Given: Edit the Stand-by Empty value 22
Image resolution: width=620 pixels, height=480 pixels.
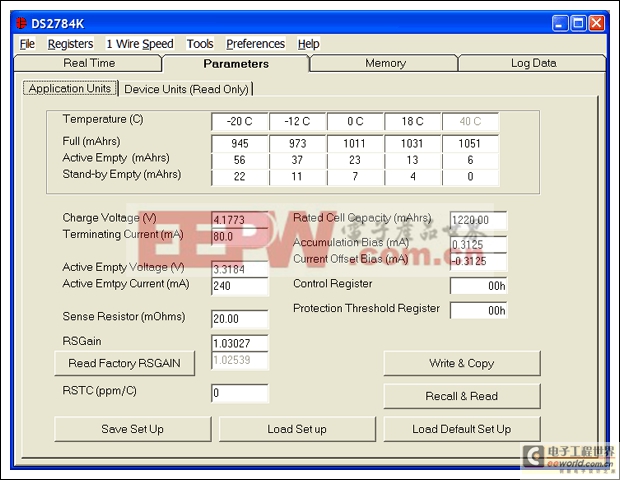Looking at the screenshot, I should tap(240, 177).
